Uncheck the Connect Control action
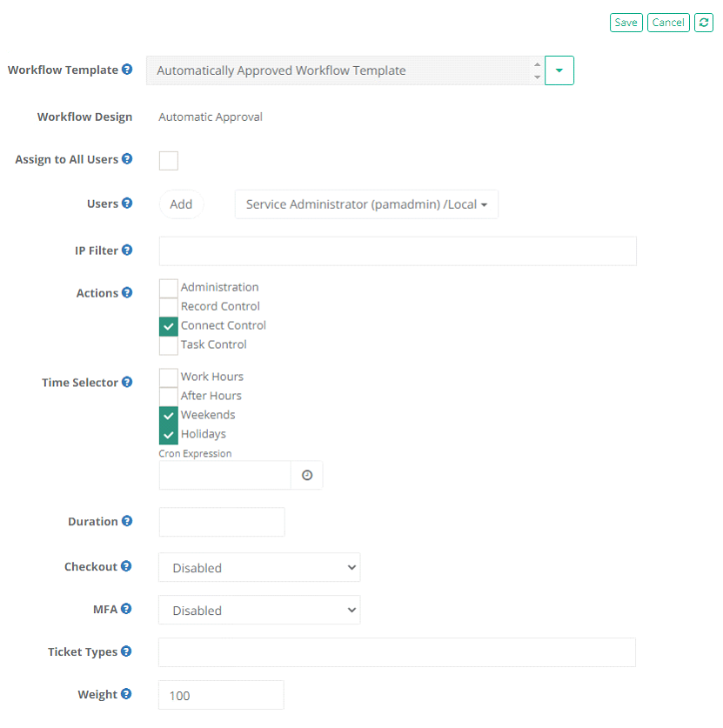The image size is (723, 728). pos(168,325)
